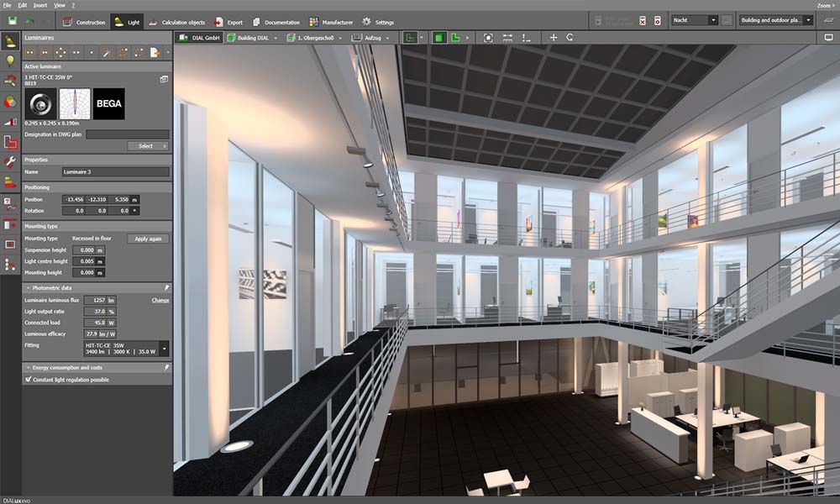The image size is (840, 504).
Task: Open the Insert menu
Action: pyautogui.click(x=42, y=5)
